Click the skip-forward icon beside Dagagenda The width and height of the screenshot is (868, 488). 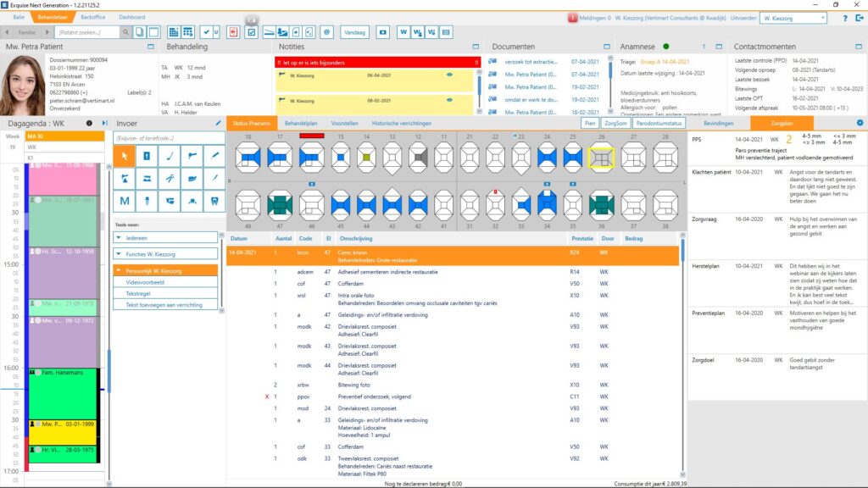coord(104,124)
